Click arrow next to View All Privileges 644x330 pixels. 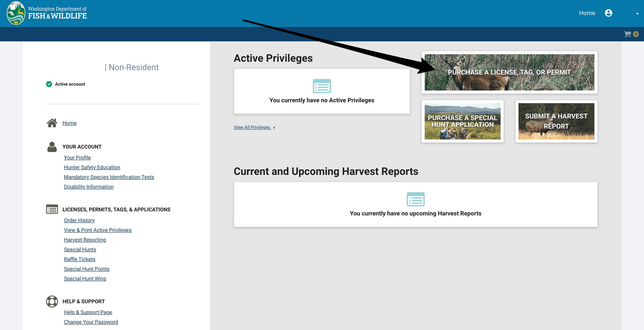274,127
